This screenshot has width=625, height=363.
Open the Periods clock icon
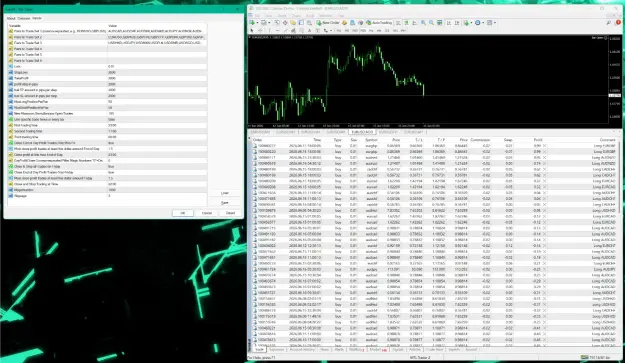478,23
